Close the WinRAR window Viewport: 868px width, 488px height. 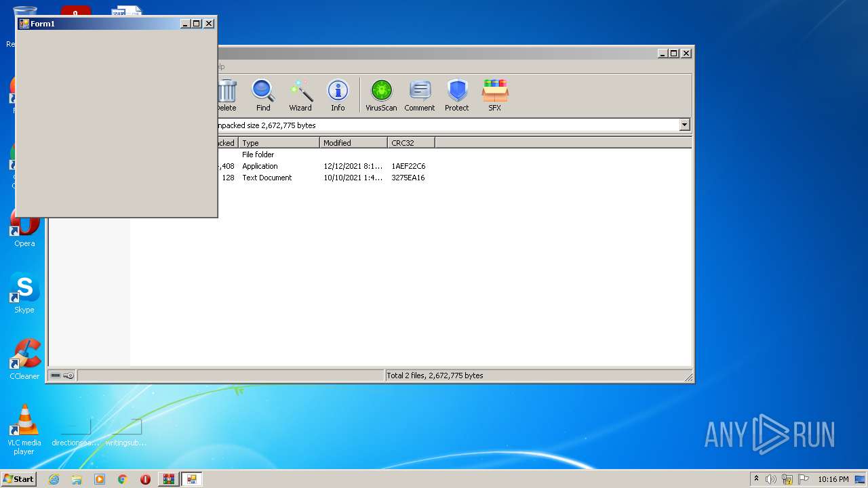(686, 54)
